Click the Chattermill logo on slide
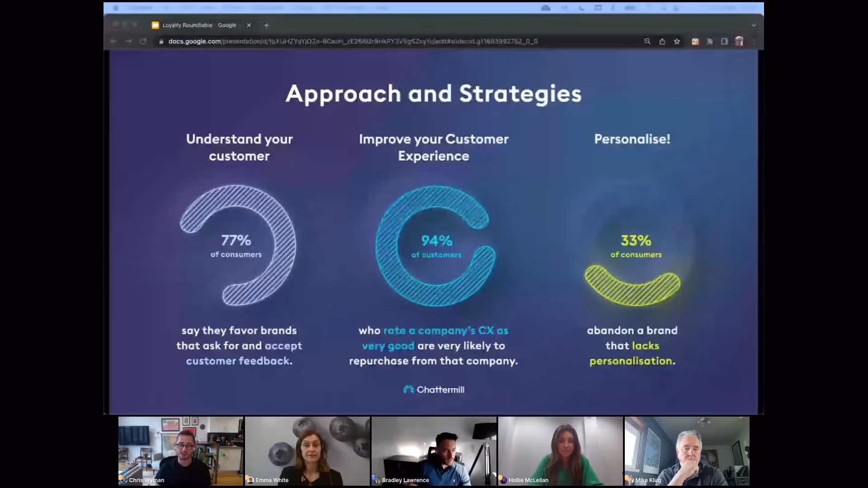The width and height of the screenshot is (868, 488). pyautogui.click(x=434, y=389)
